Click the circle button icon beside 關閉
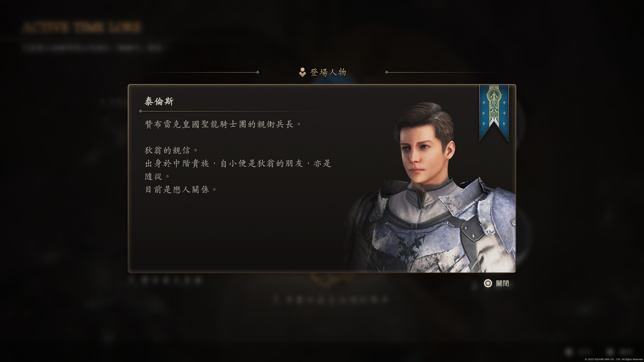Screen dimensions: 644x362 tap(488, 283)
